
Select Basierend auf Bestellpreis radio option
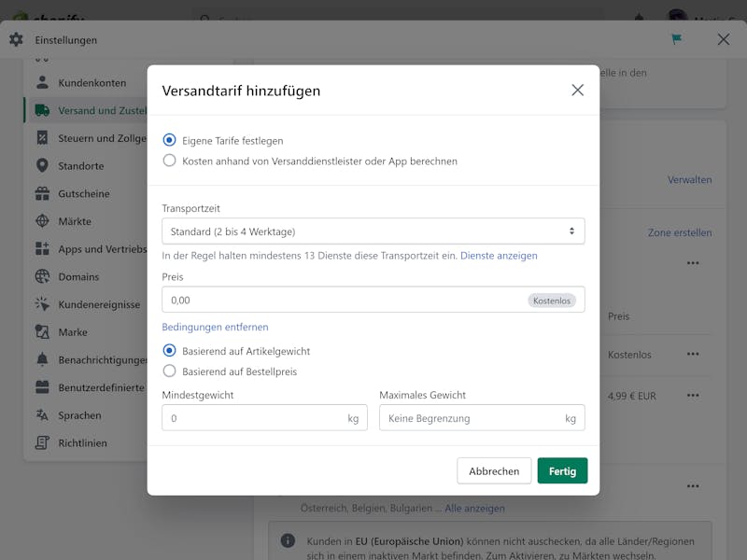(x=169, y=371)
